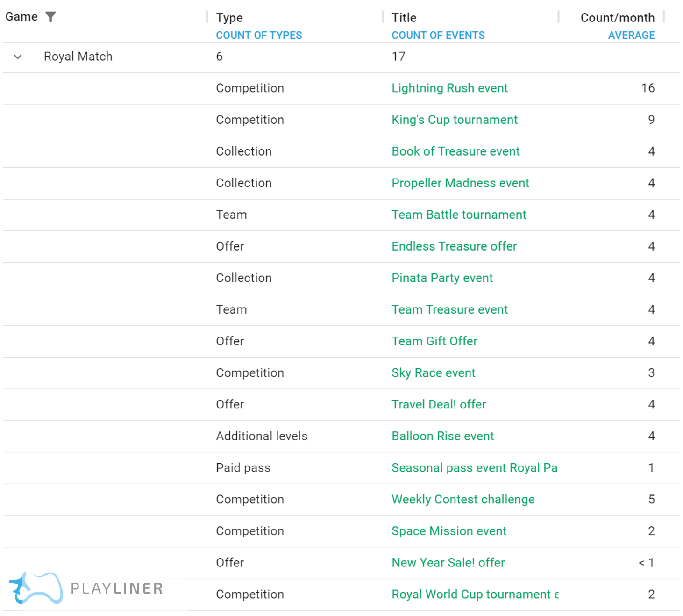Open the New Year Sale! offer link
The width and height of the screenshot is (683, 616).
pyautogui.click(x=448, y=563)
